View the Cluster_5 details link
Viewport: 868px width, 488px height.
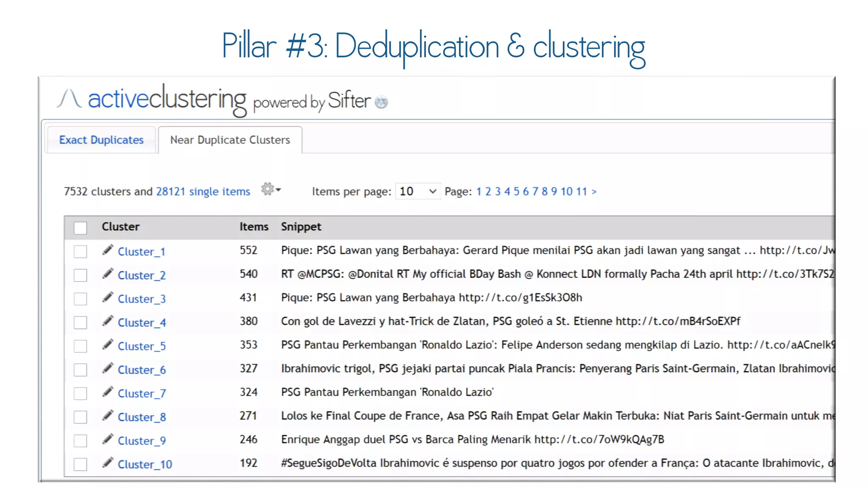click(142, 347)
